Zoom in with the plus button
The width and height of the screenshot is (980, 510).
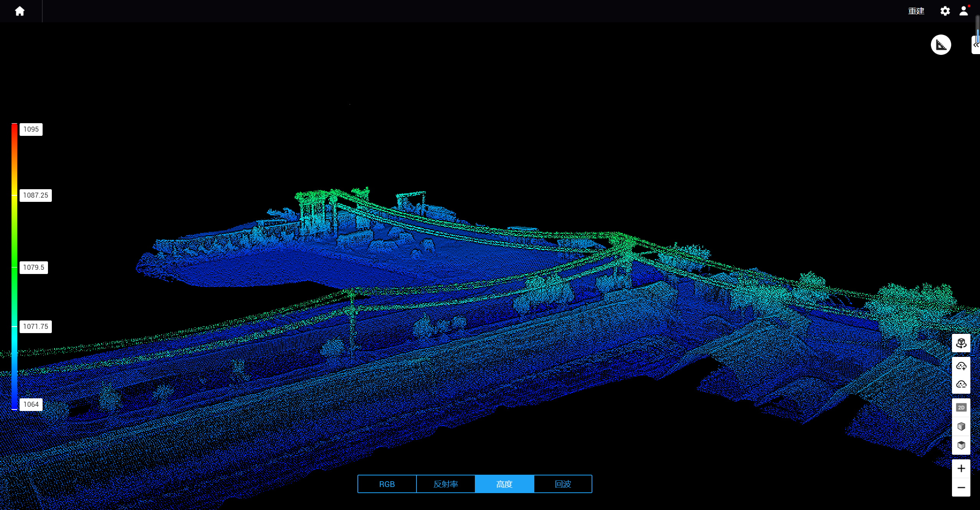point(961,469)
